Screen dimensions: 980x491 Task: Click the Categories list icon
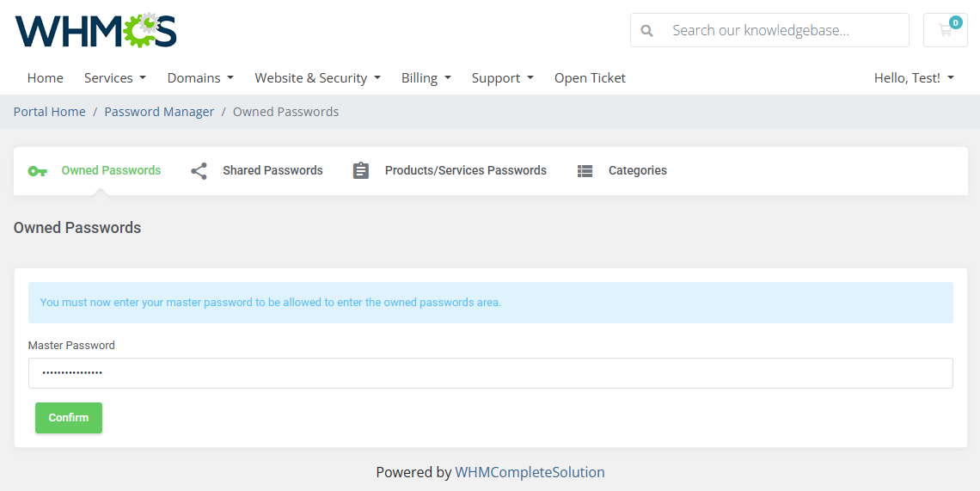pos(585,171)
